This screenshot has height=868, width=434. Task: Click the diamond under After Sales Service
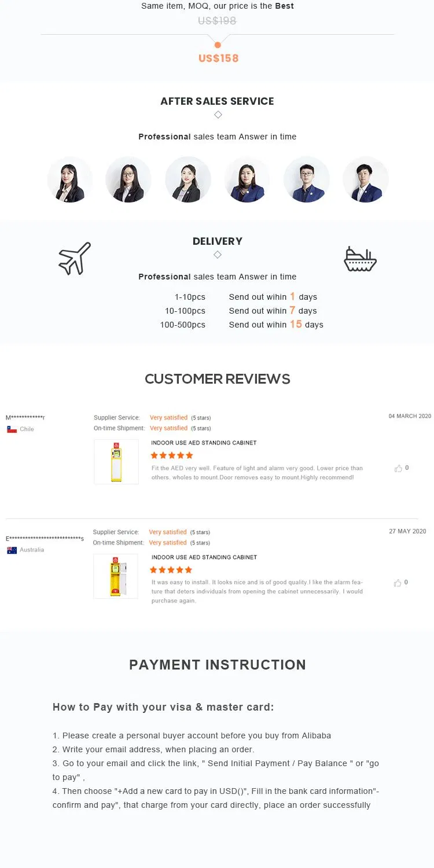[218, 115]
